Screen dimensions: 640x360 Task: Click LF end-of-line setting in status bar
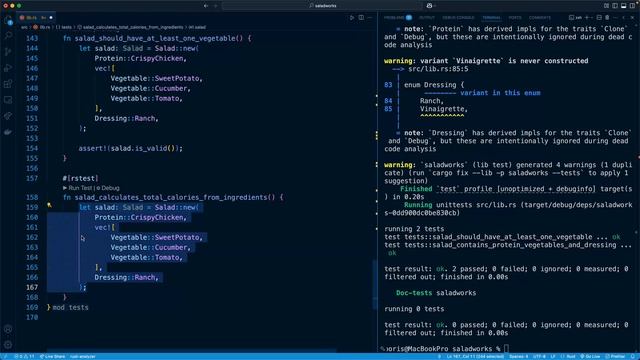pyautogui.click(x=553, y=356)
